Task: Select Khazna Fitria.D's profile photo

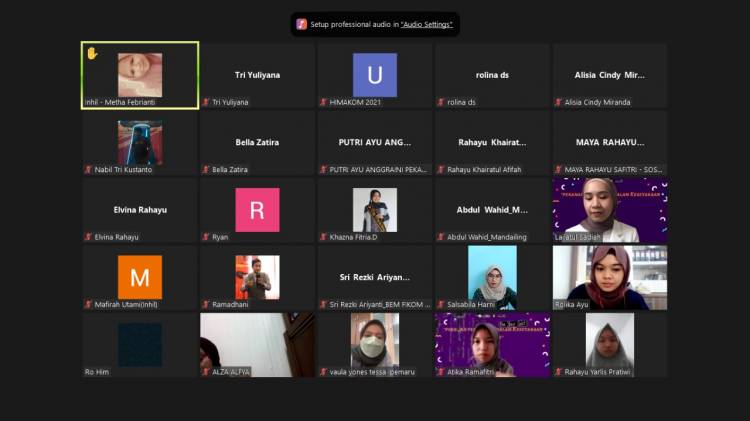Action: pos(375,210)
